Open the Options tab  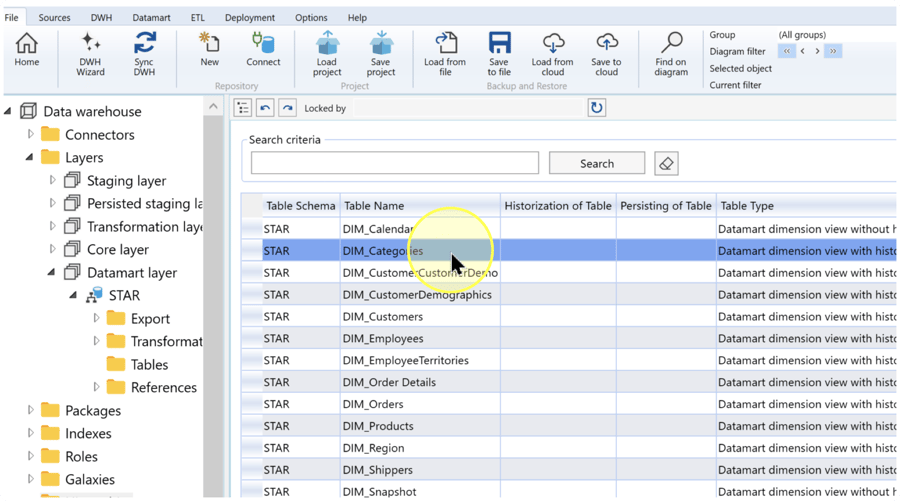[x=311, y=17]
